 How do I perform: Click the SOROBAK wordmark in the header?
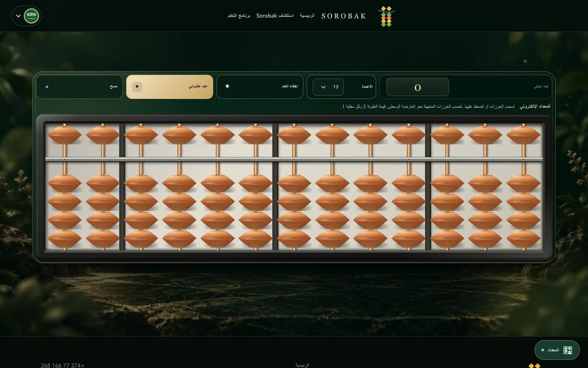(344, 16)
